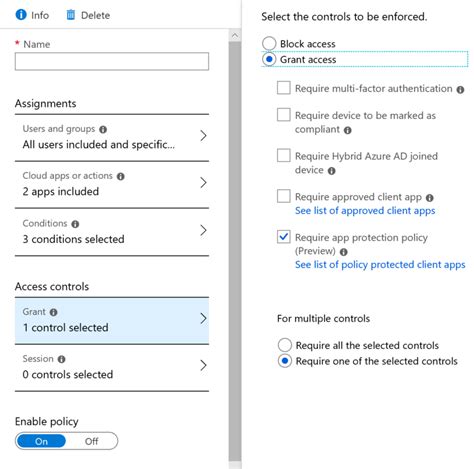
Task: Expand the Conditions section chevron
Action: pos(203,230)
